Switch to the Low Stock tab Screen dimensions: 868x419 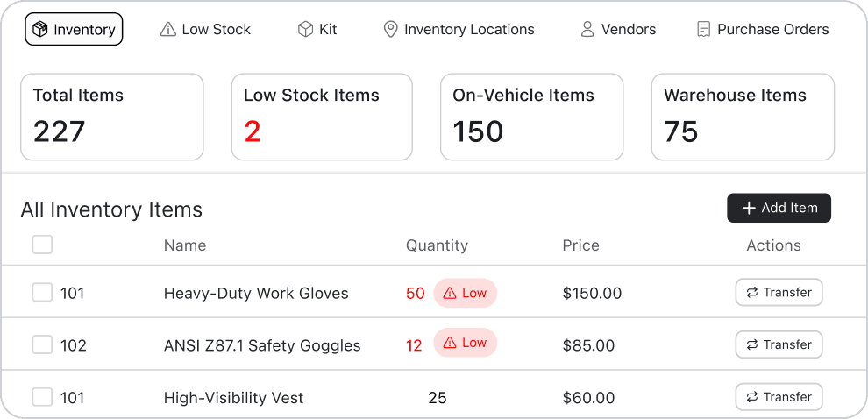pyautogui.click(x=206, y=30)
